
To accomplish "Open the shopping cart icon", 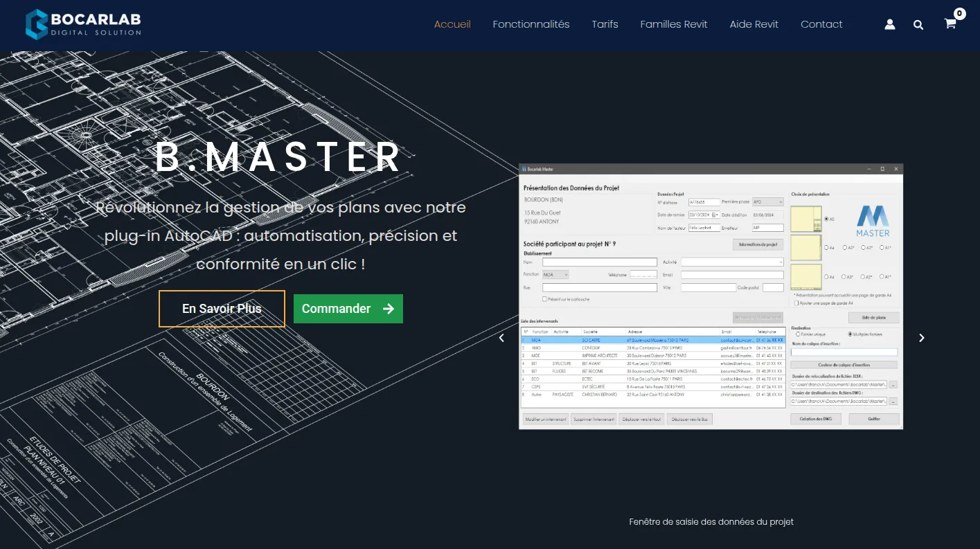I will pyautogui.click(x=950, y=24).
